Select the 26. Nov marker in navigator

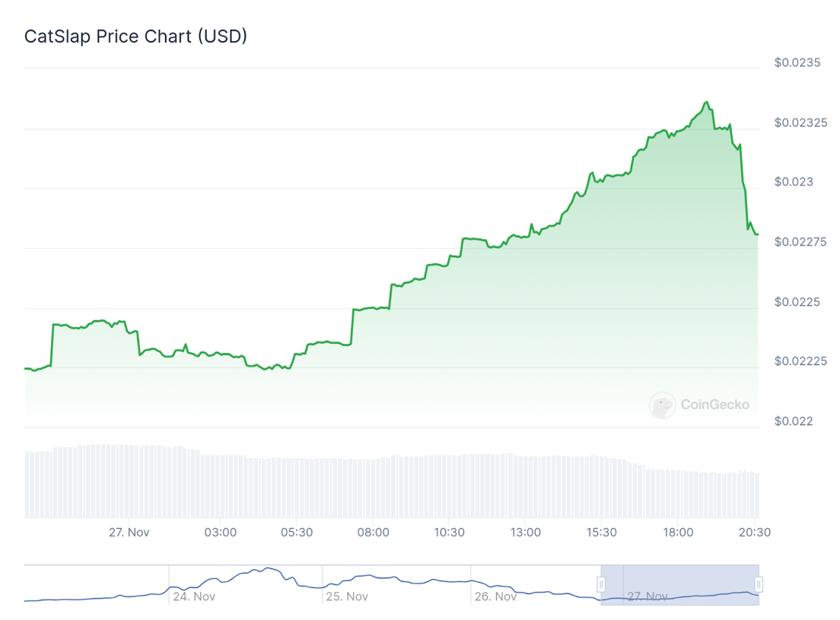point(495,596)
